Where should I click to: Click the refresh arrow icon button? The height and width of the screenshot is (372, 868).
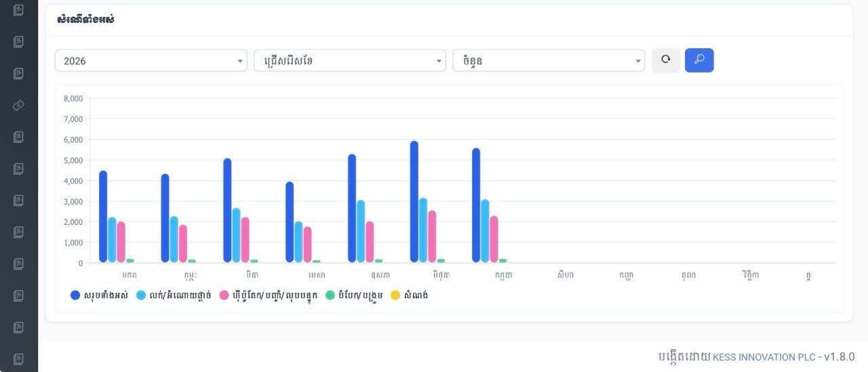pyautogui.click(x=666, y=60)
